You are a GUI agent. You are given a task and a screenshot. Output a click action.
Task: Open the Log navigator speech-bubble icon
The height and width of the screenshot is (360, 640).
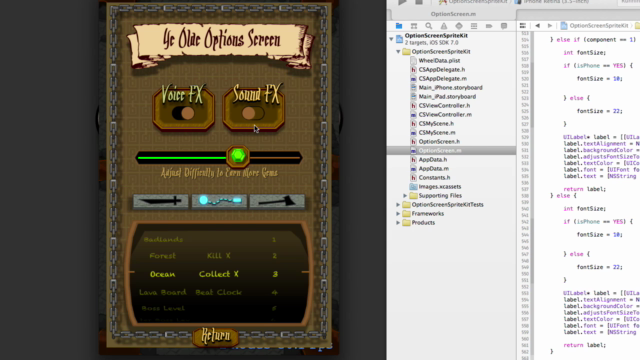click(504, 26)
